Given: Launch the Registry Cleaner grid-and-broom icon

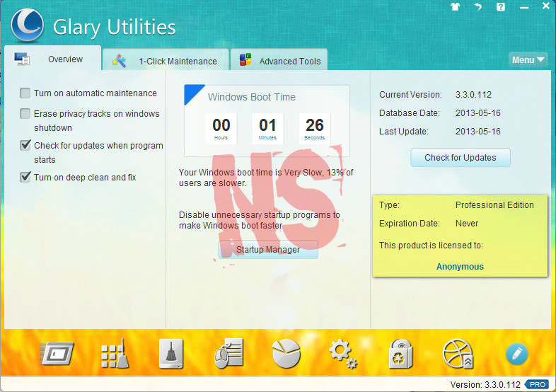Looking at the screenshot, I should 115,353.
